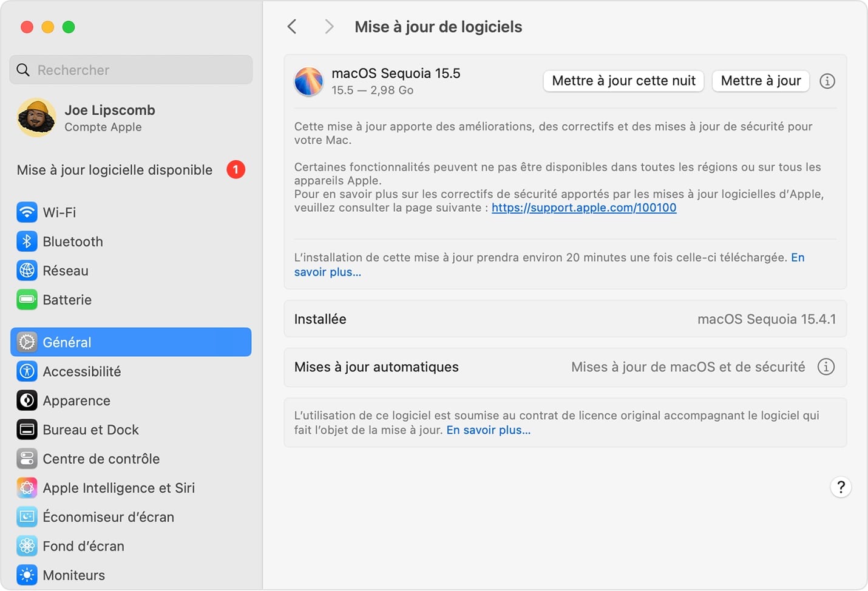This screenshot has height=591, width=868.
Task: Click the help question mark button
Action: pyautogui.click(x=841, y=487)
